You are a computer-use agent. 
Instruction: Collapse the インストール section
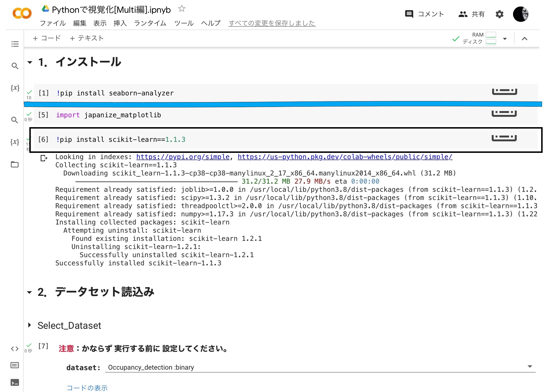pyautogui.click(x=30, y=62)
